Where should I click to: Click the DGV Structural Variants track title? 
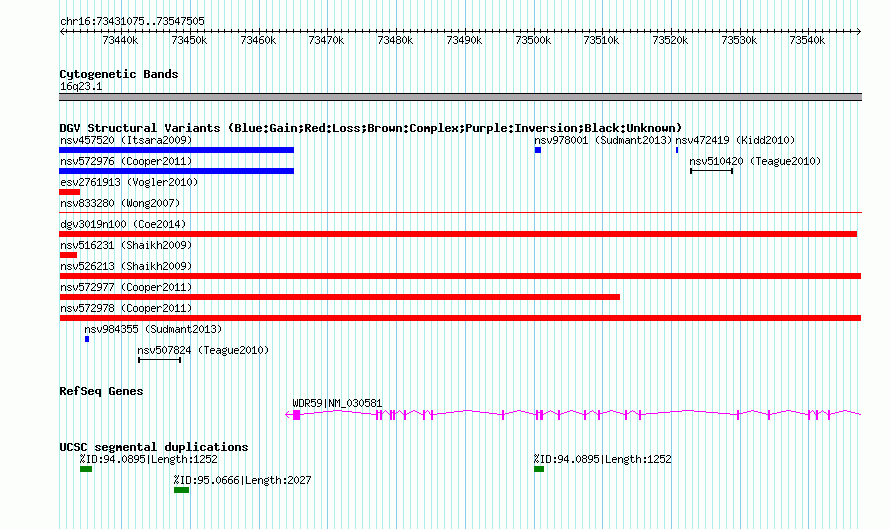tap(371, 128)
